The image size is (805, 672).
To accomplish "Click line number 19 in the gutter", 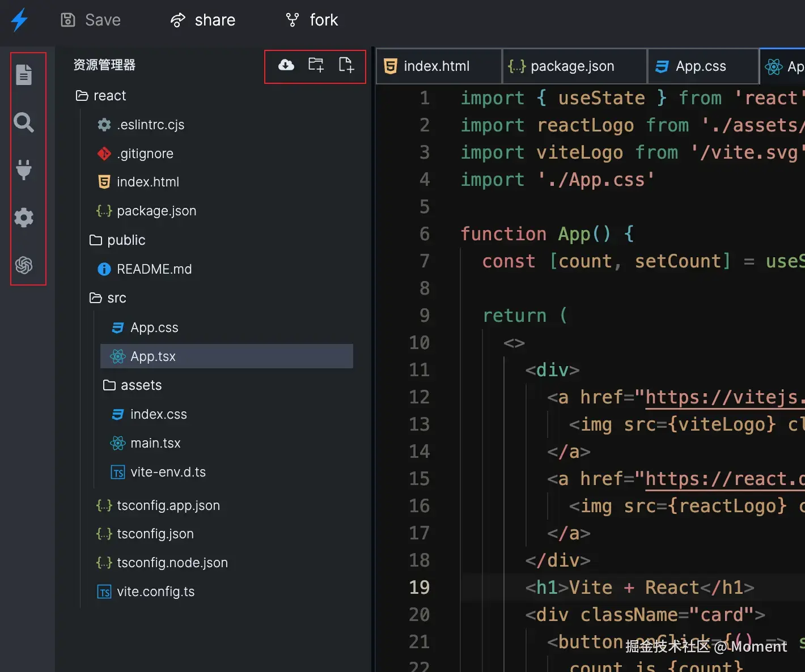I will pos(420,588).
